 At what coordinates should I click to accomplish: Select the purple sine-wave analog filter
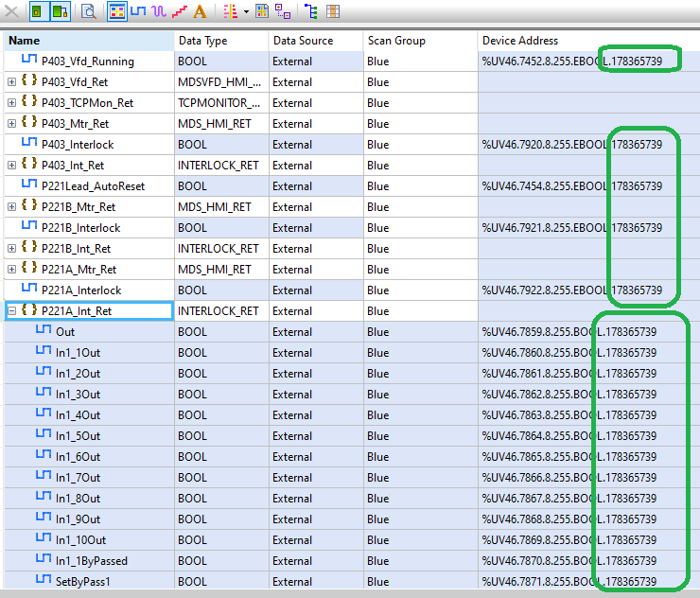point(159,11)
